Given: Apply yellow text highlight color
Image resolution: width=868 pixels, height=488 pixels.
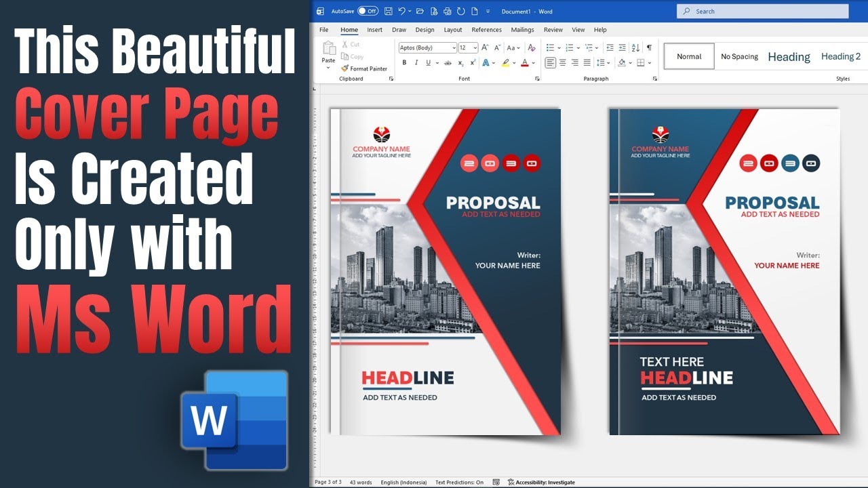Looking at the screenshot, I should tap(505, 62).
